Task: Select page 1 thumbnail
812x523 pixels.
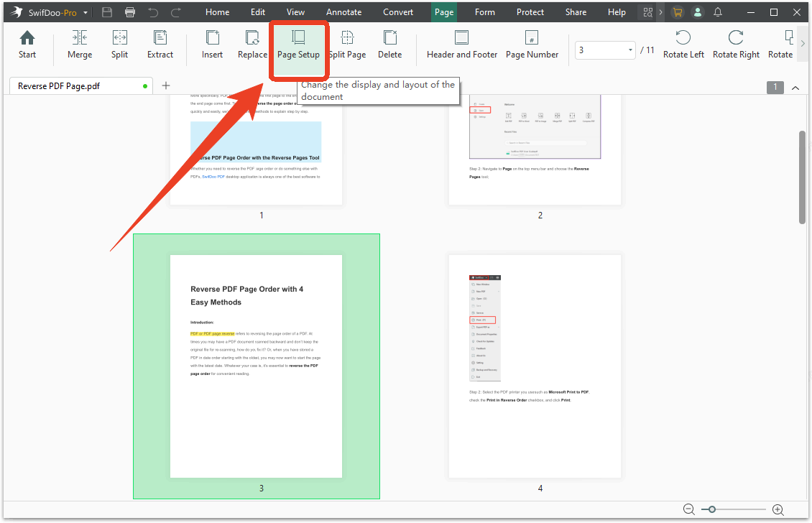Action: pos(257,149)
